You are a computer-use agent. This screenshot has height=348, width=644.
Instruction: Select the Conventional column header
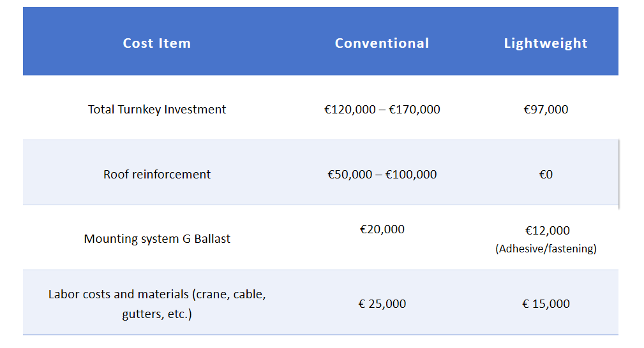coord(382,43)
